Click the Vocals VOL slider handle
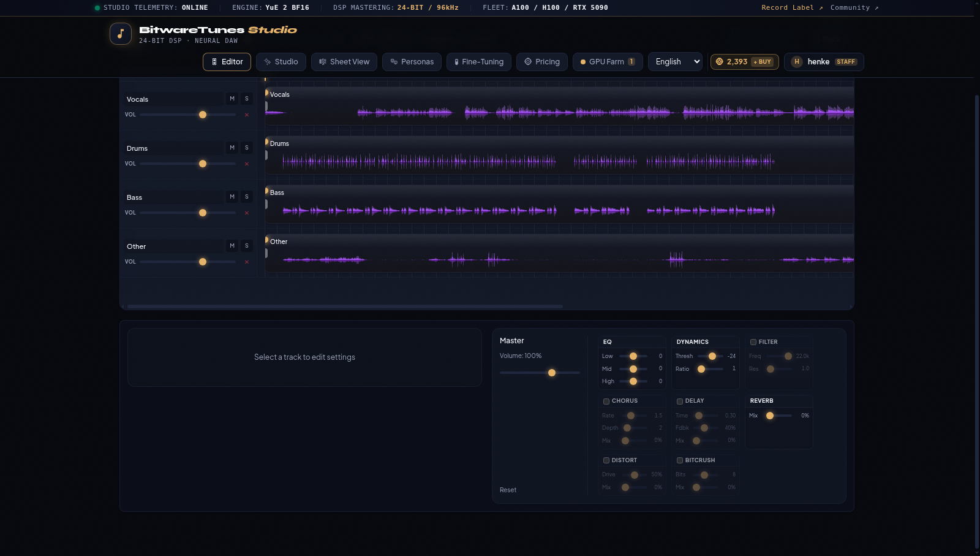The width and height of the screenshot is (980, 556). tap(203, 115)
